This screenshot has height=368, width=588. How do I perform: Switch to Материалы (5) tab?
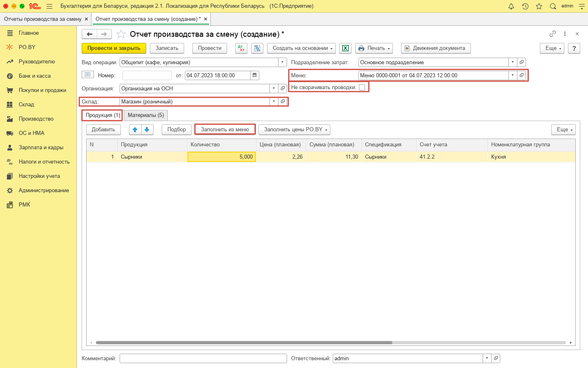point(146,115)
